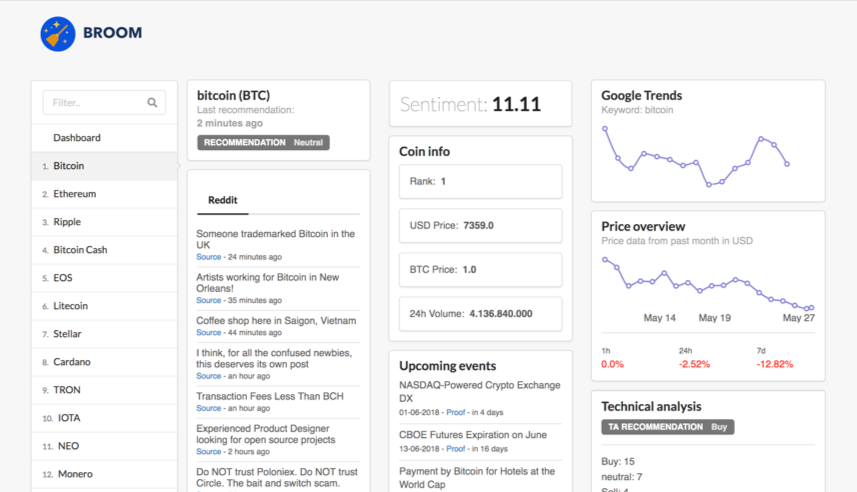Screen dimensions: 857x492
Task: Open Source link for New Orleans artists post
Action: point(209,300)
